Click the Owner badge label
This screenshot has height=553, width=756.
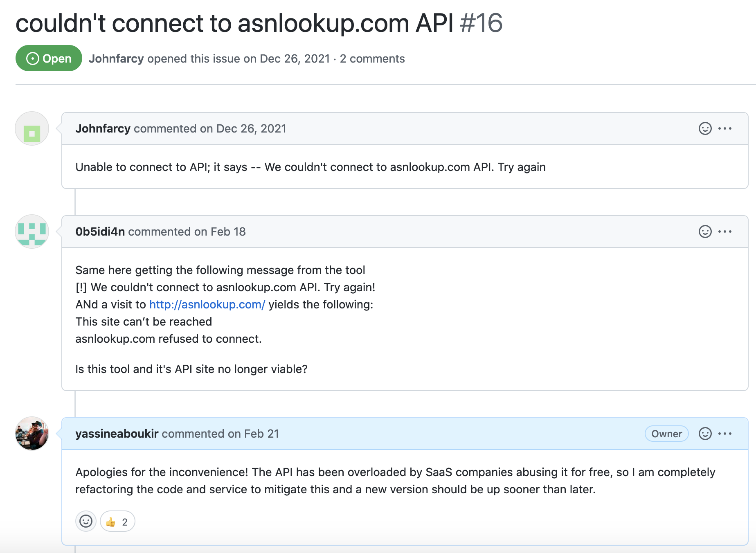click(666, 434)
